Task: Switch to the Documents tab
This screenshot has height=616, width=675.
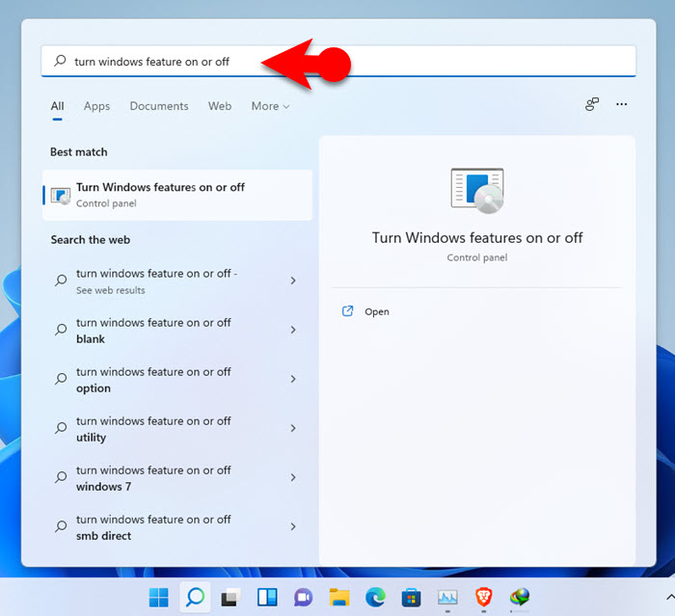Action: point(159,106)
